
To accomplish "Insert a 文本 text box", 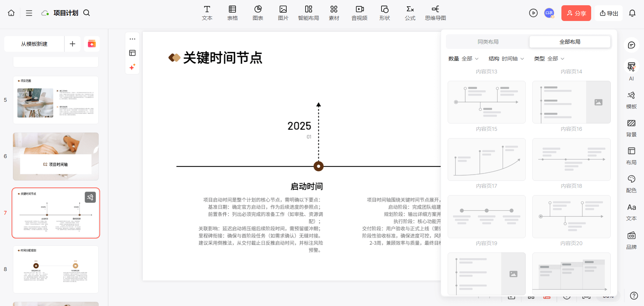I will 207,13.
